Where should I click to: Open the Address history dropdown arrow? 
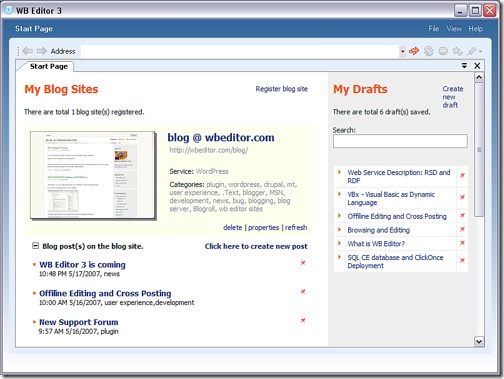coord(403,51)
